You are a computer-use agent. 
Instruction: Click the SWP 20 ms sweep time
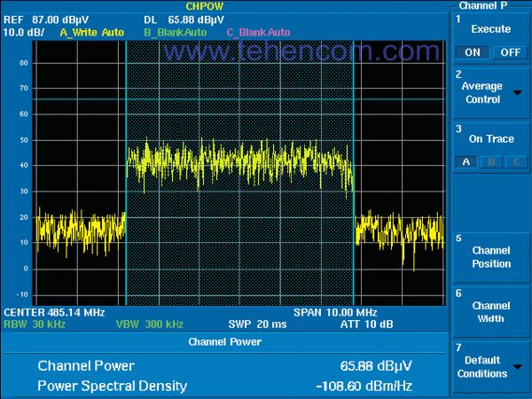coord(257,325)
